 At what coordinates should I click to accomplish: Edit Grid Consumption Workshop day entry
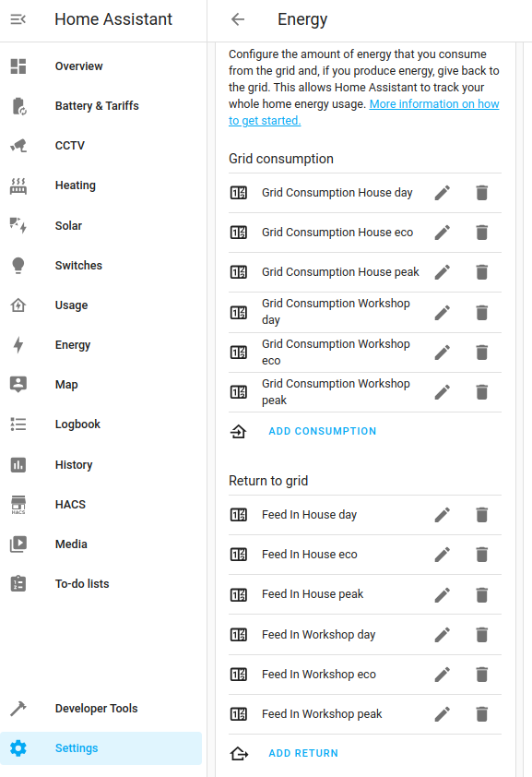(443, 313)
